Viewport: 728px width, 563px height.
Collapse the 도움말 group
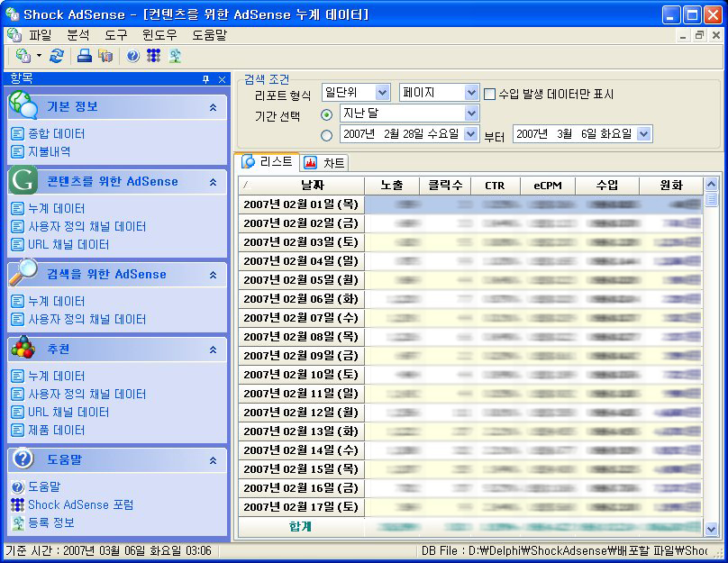[213, 460]
